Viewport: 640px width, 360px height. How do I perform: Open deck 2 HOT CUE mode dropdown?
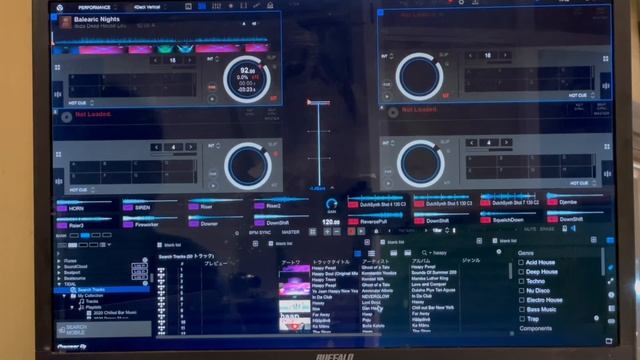[x=582, y=95]
